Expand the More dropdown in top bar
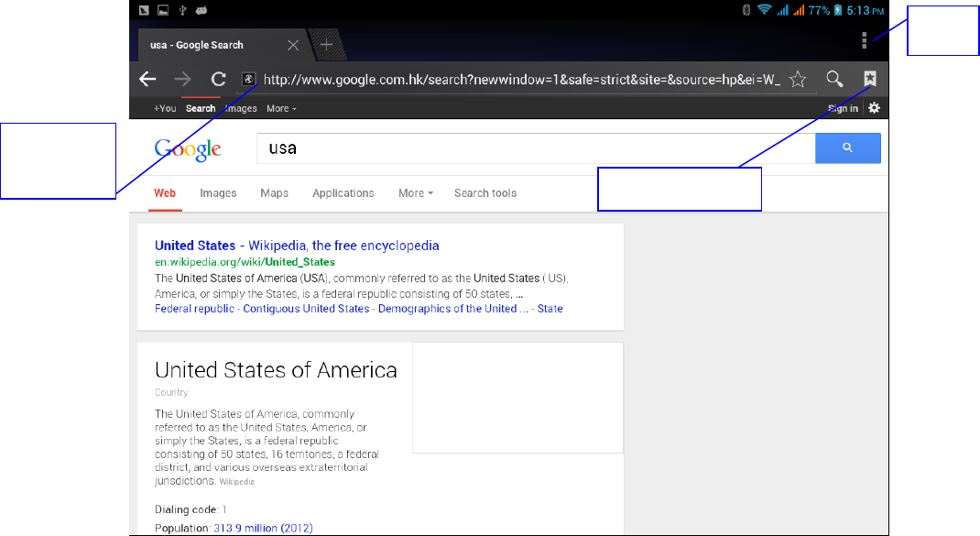980x536 pixels. (281, 108)
